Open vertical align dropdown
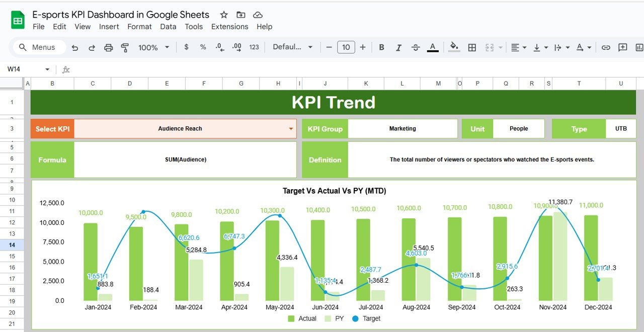The width and height of the screenshot is (644, 332). tap(540, 47)
